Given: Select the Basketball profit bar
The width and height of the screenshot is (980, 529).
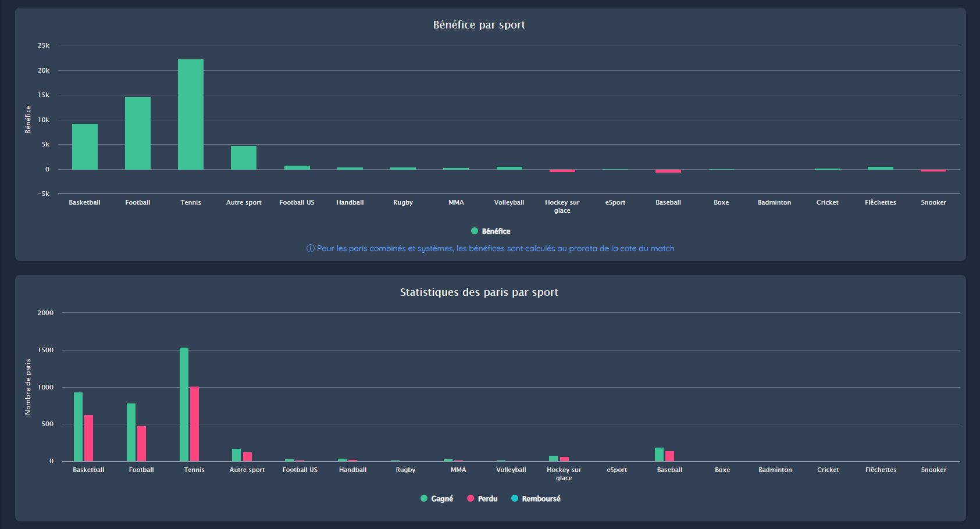Looking at the screenshot, I should click(x=85, y=146).
